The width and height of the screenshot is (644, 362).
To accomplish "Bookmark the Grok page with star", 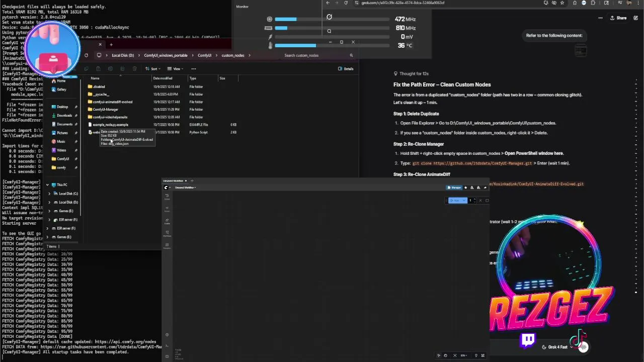I will click(562, 3).
